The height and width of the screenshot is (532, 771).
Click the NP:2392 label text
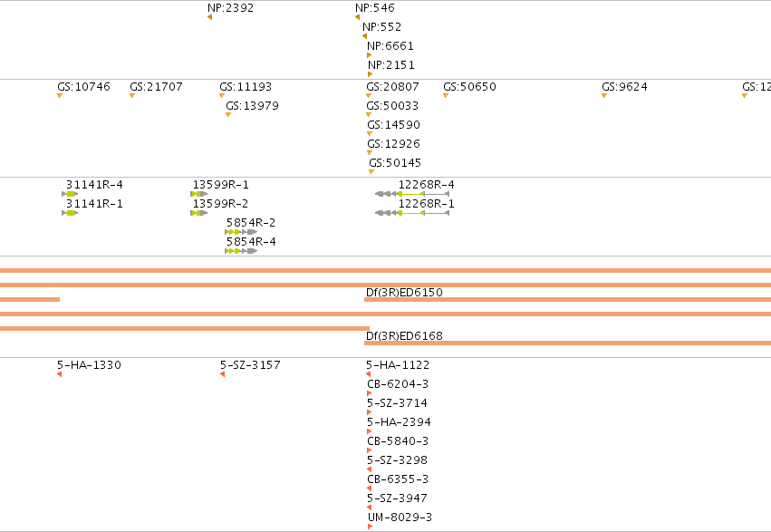pyautogui.click(x=231, y=8)
